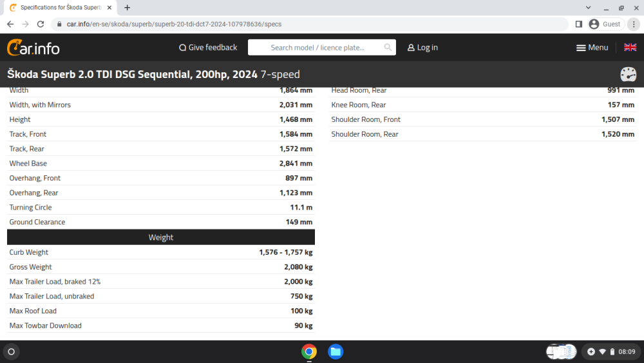Click the speedometer gauge icon

[x=628, y=74]
